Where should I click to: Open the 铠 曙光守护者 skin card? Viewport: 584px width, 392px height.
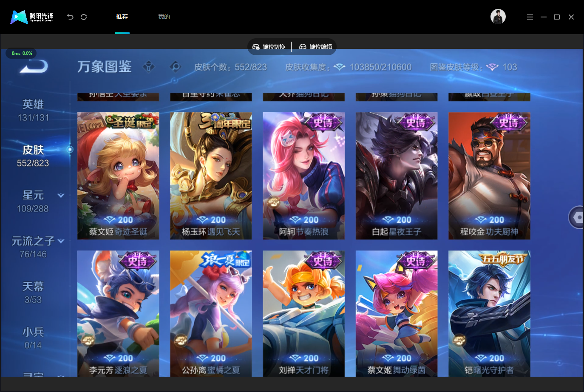(x=489, y=313)
